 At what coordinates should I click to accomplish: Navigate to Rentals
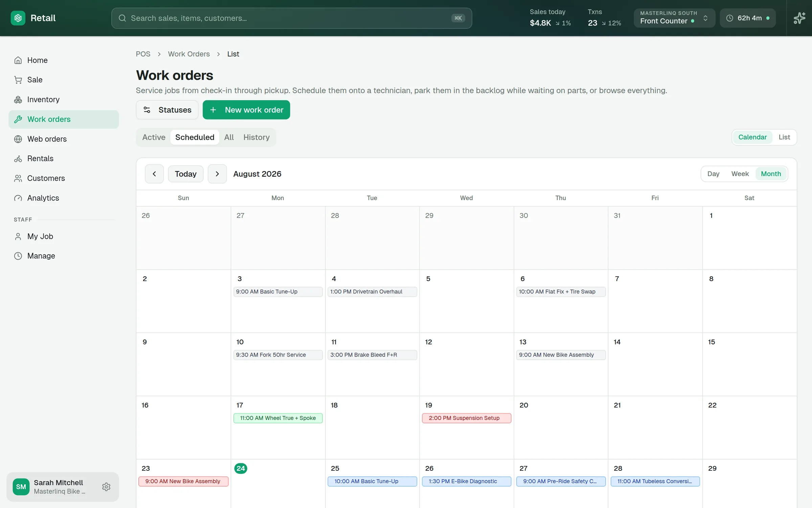point(64,158)
